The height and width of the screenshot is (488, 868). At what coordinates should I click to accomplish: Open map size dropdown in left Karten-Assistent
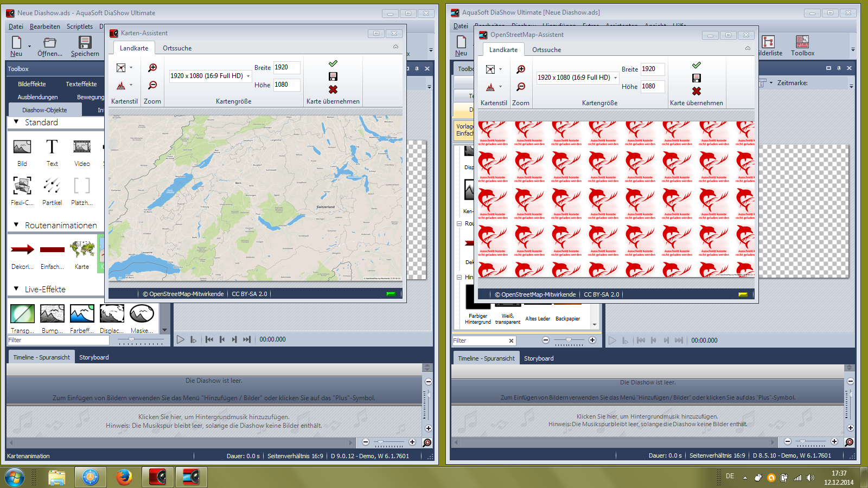248,76
